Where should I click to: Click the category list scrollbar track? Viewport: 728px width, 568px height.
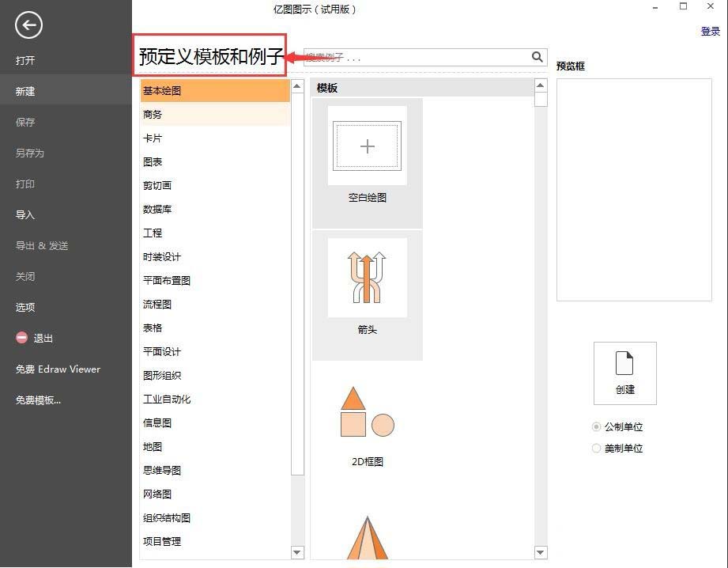pyautogui.click(x=297, y=510)
